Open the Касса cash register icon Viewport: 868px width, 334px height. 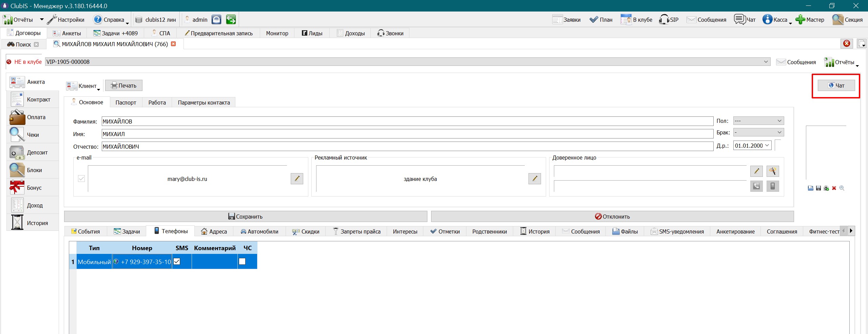[x=767, y=19]
